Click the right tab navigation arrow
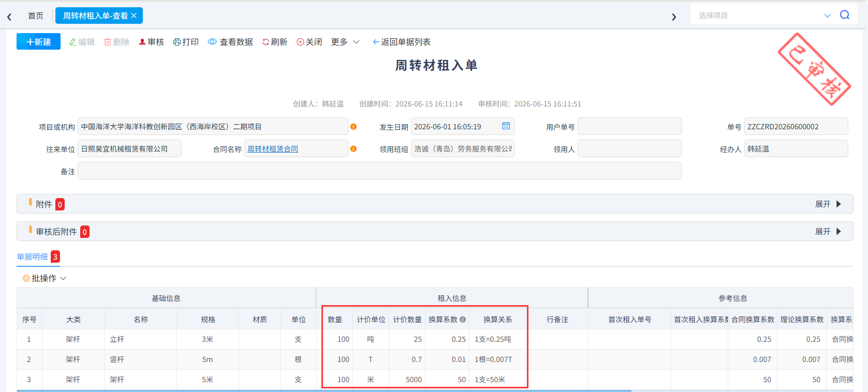The width and height of the screenshot is (868, 392). pos(673,17)
